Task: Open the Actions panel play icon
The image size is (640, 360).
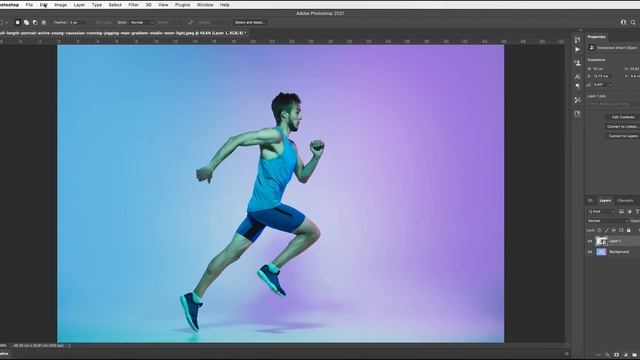Action: click(x=577, y=50)
